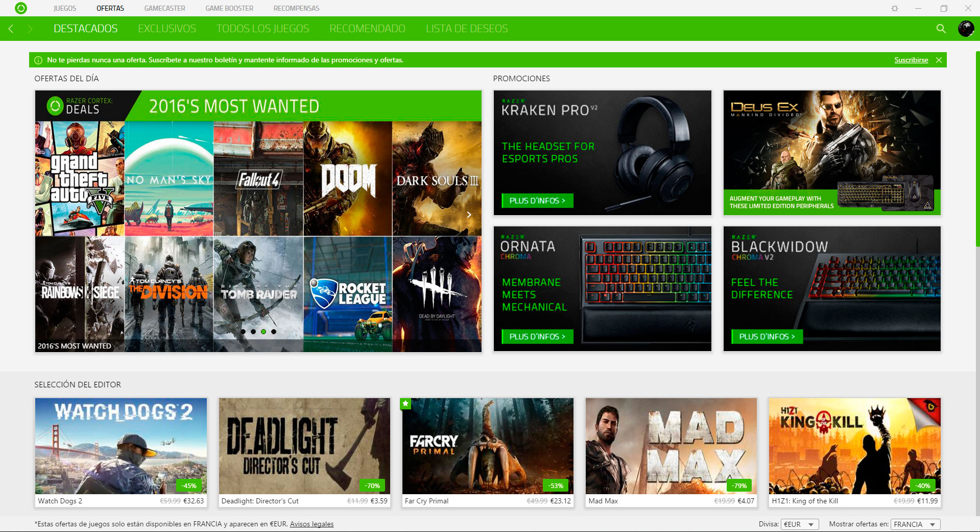The image size is (980, 532).
Task: Switch to the OFERTAS tab
Action: pos(110,8)
